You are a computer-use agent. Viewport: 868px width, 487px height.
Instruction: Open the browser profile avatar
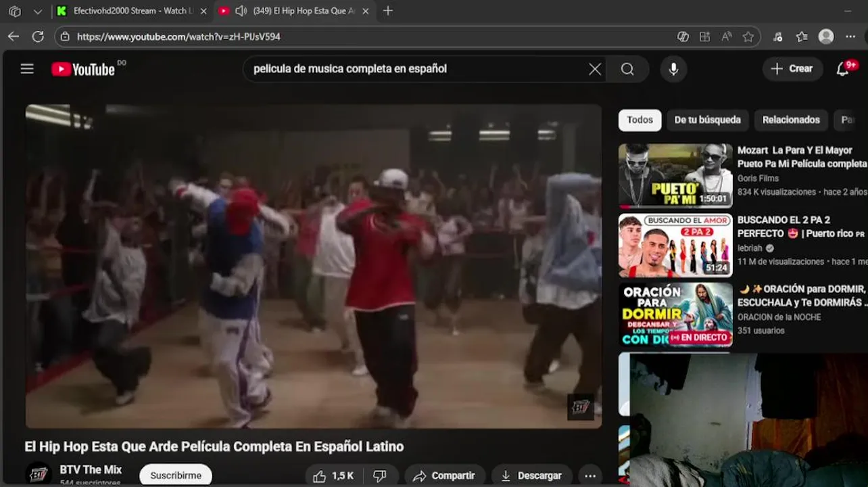pos(825,37)
